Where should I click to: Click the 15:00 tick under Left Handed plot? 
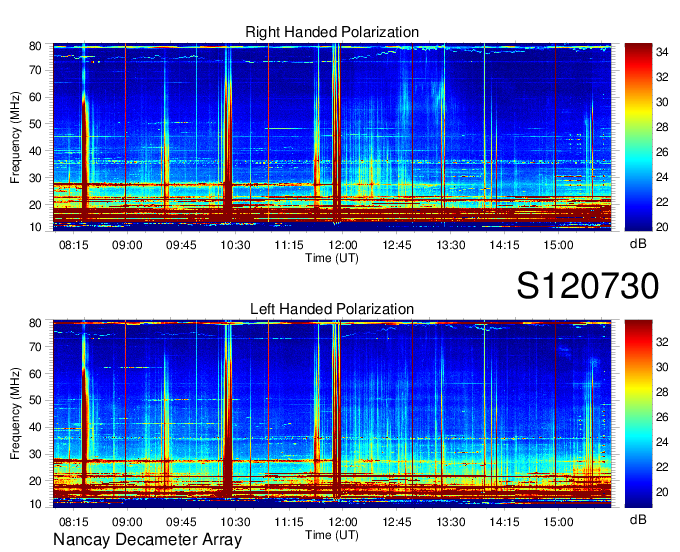tap(558, 522)
